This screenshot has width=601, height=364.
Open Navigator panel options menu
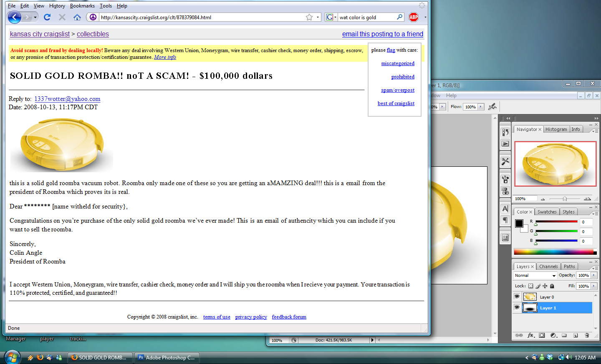[x=595, y=131]
